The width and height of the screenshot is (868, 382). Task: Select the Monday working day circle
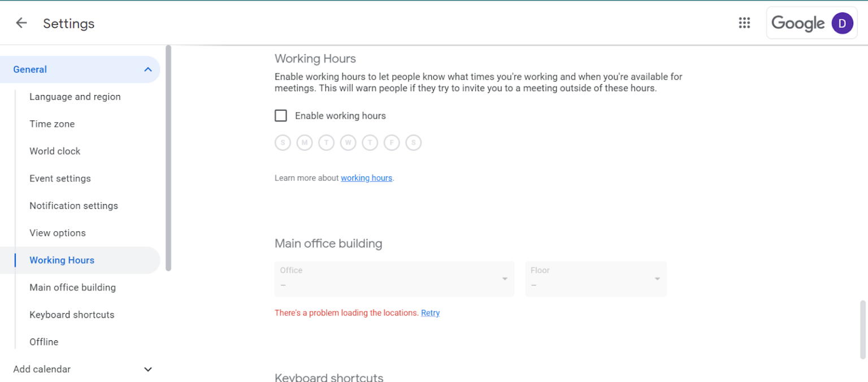click(305, 142)
